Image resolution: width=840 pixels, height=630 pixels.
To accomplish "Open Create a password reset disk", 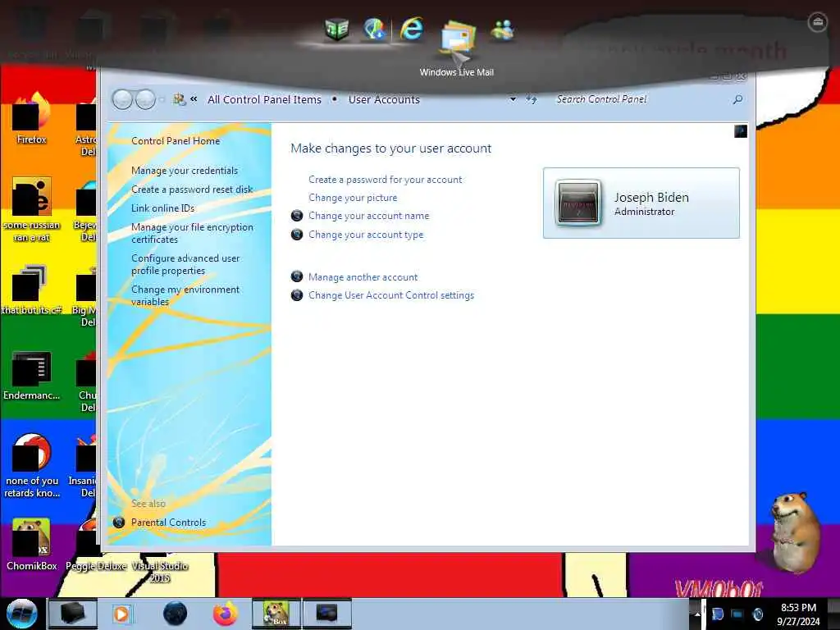I will tap(192, 189).
